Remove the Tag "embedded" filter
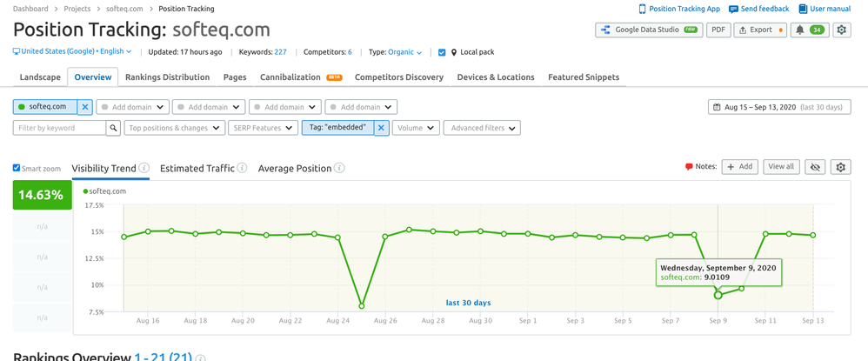 click(381, 128)
